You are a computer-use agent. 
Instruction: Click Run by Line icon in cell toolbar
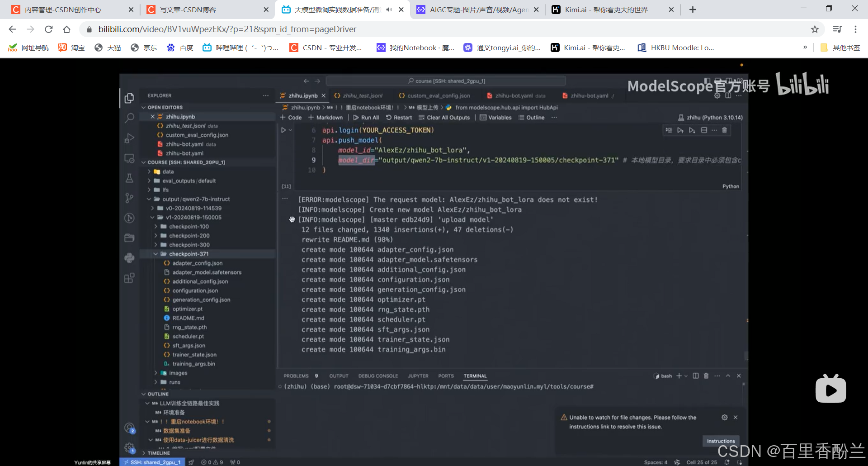point(669,130)
